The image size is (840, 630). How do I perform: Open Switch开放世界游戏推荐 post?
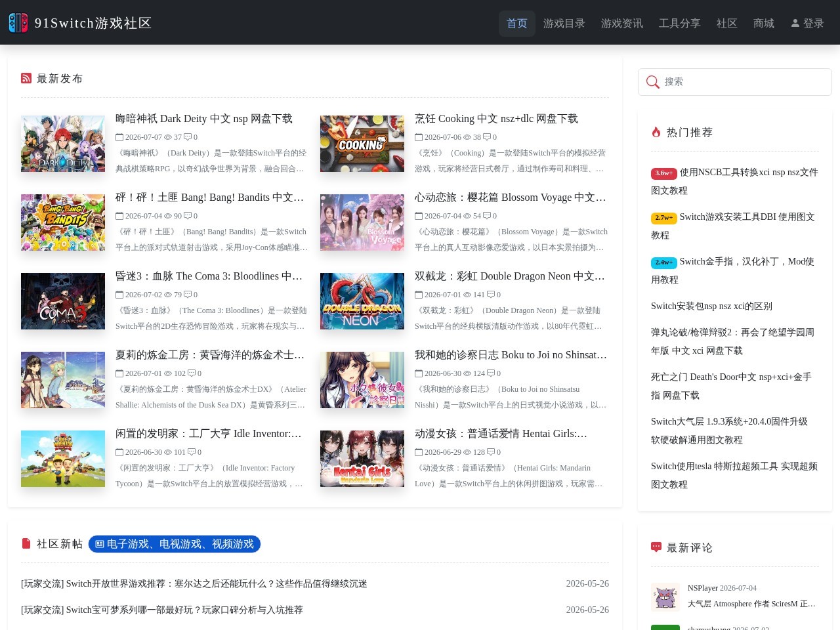pos(194,583)
